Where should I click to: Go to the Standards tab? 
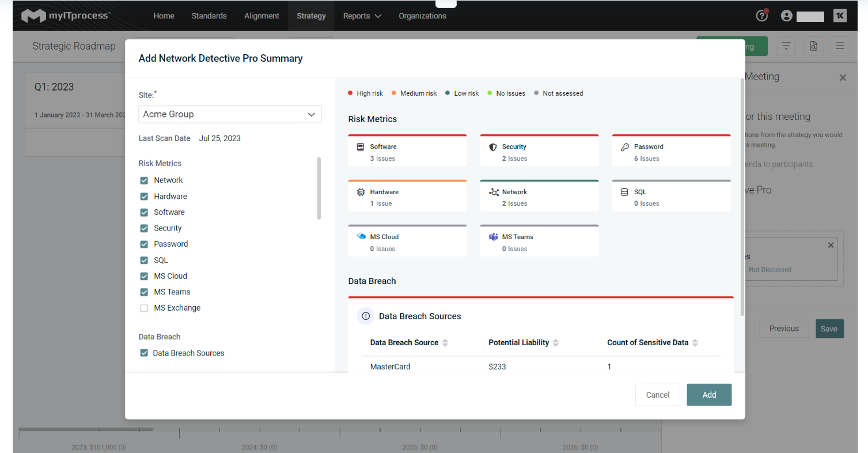pyautogui.click(x=209, y=16)
